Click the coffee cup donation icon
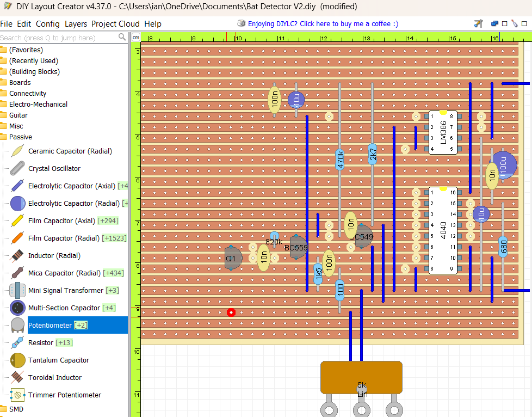 click(241, 23)
